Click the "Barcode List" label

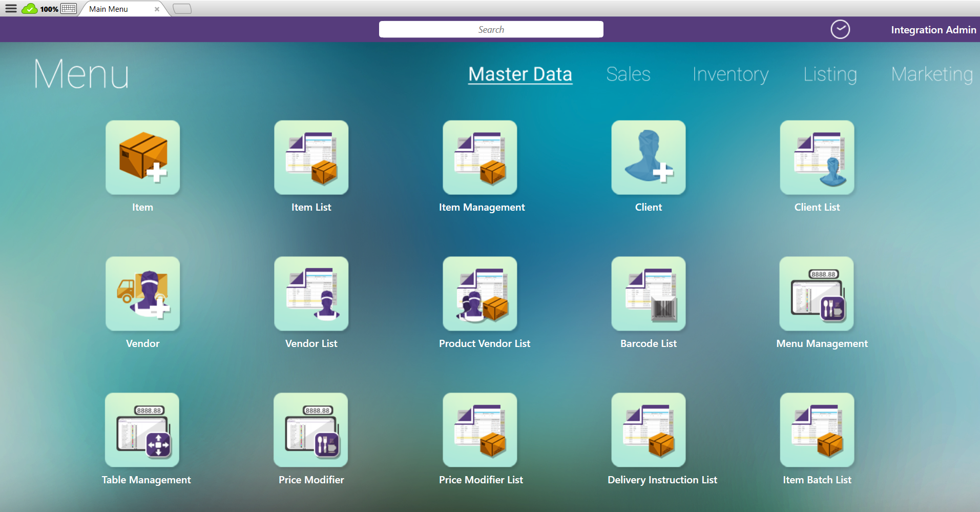click(x=649, y=343)
